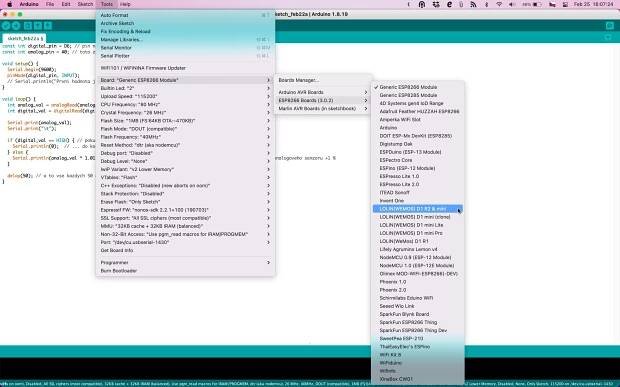Click the Verify sketch toolbar icon
The height and width of the screenshot is (387, 620).
6,26
